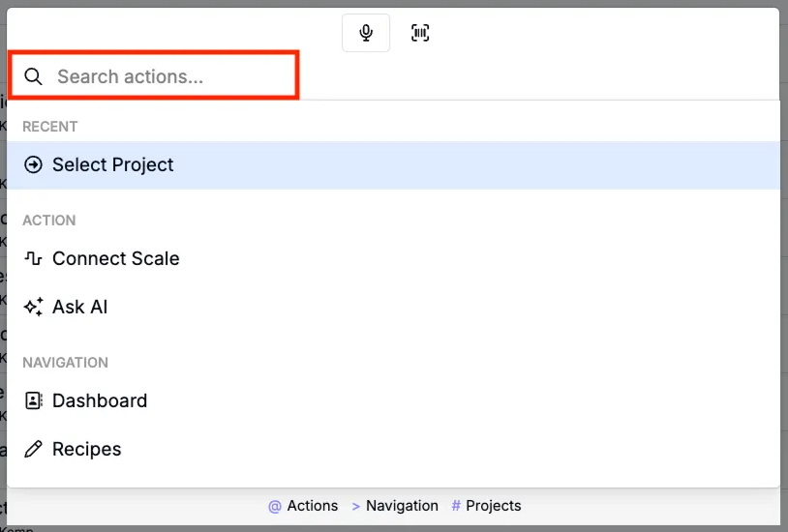This screenshot has width=788, height=532.
Task: Go to the Recipes page
Action: pos(87,449)
